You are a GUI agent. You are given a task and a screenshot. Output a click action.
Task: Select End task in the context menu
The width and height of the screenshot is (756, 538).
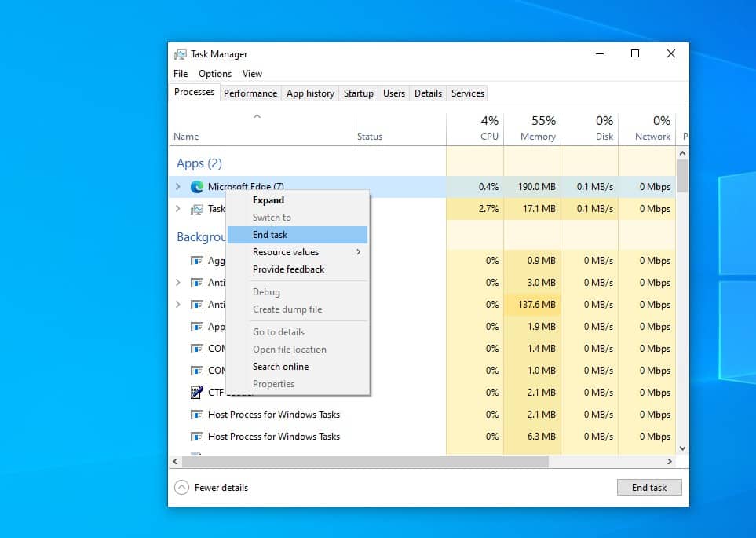297,235
